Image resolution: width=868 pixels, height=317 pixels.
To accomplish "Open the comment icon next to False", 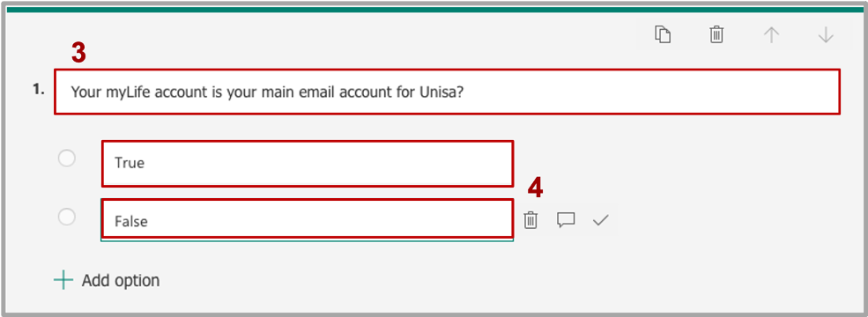I will coord(565,220).
